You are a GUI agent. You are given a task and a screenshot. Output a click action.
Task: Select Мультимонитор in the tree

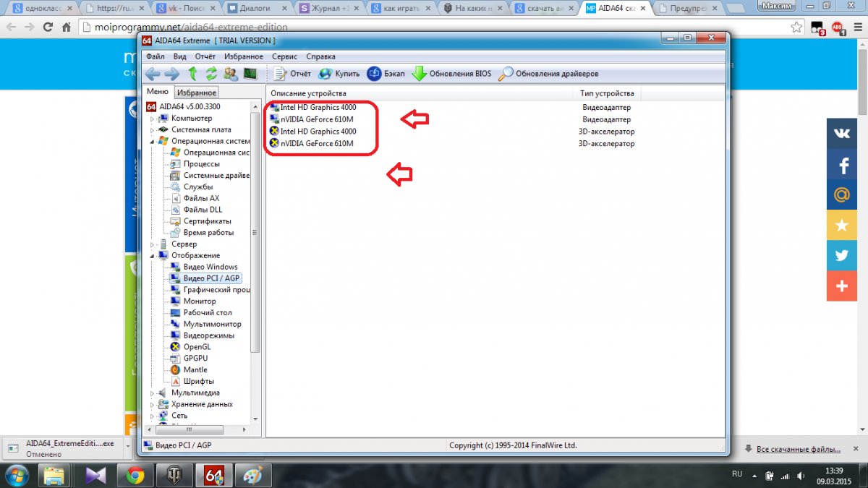click(212, 324)
